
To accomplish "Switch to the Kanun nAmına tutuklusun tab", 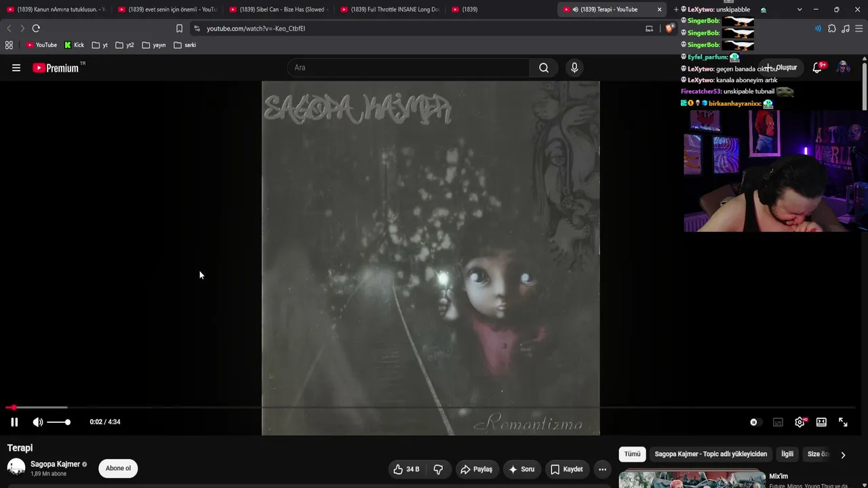I will point(56,9).
